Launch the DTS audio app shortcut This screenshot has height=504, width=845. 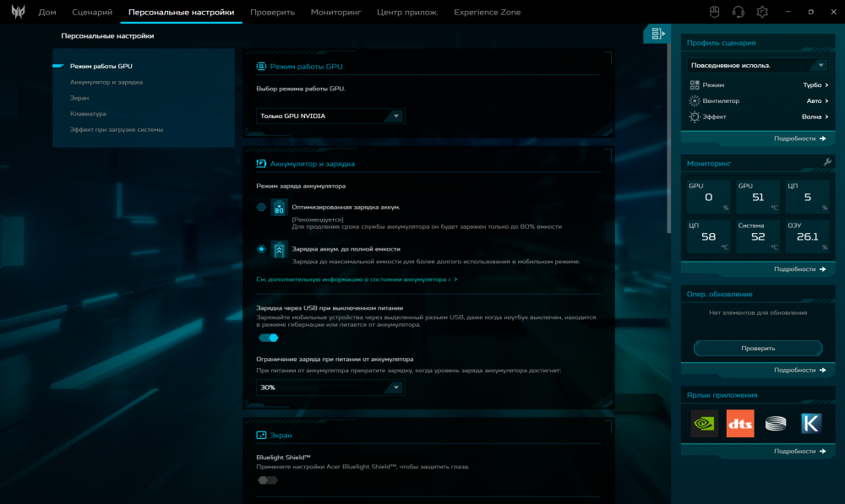740,423
